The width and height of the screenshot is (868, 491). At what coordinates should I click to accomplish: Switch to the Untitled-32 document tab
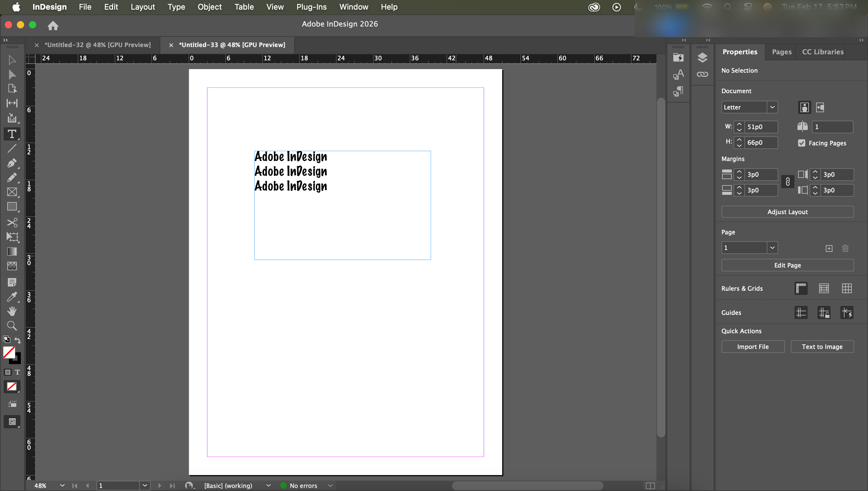(97, 45)
